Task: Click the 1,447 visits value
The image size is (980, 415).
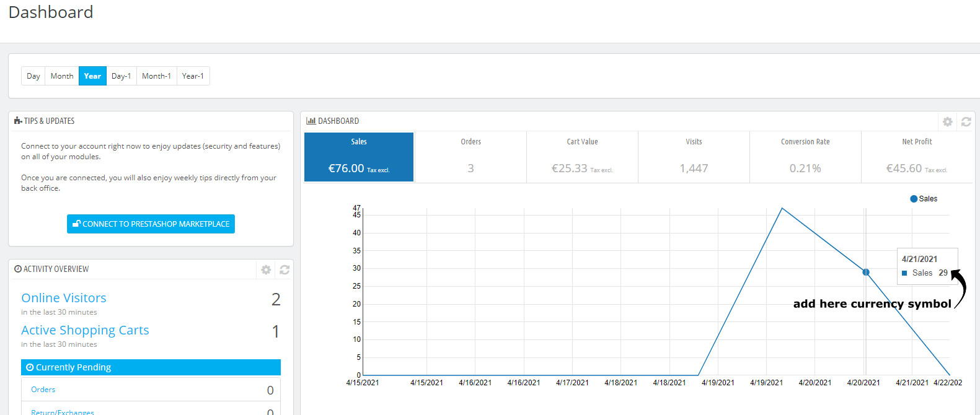Action: pos(694,168)
